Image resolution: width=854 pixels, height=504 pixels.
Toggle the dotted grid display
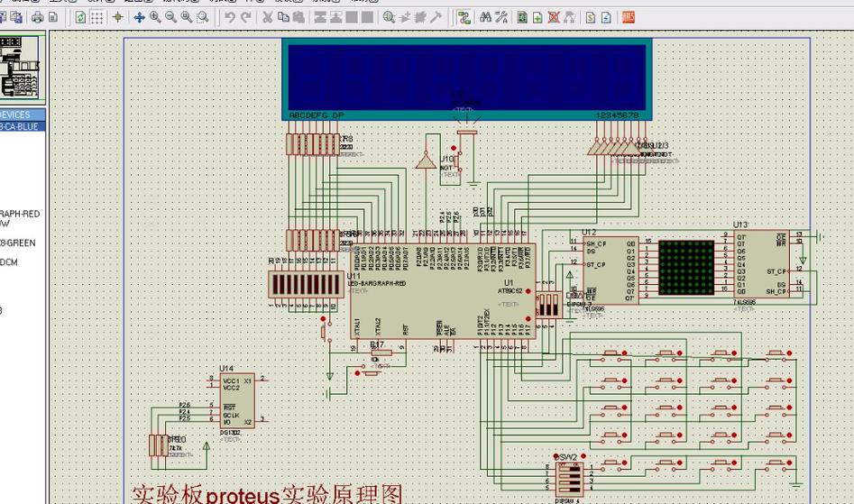click(x=97, y=17)
